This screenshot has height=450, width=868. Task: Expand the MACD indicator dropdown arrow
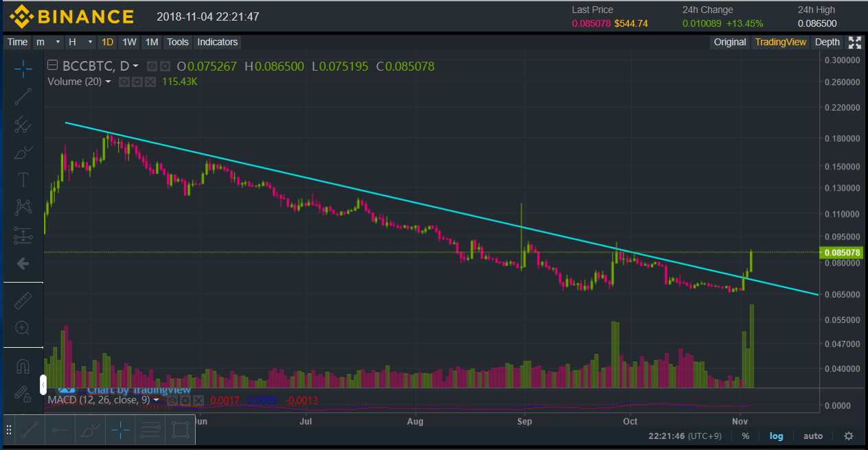pos(157,400)
